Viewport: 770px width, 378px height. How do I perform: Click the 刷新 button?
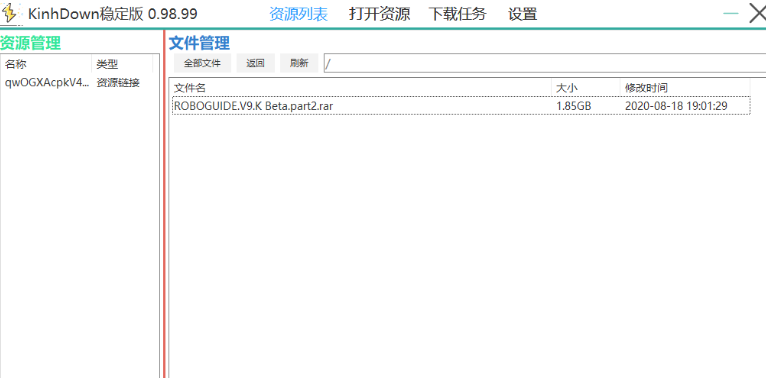click(299, 63)
